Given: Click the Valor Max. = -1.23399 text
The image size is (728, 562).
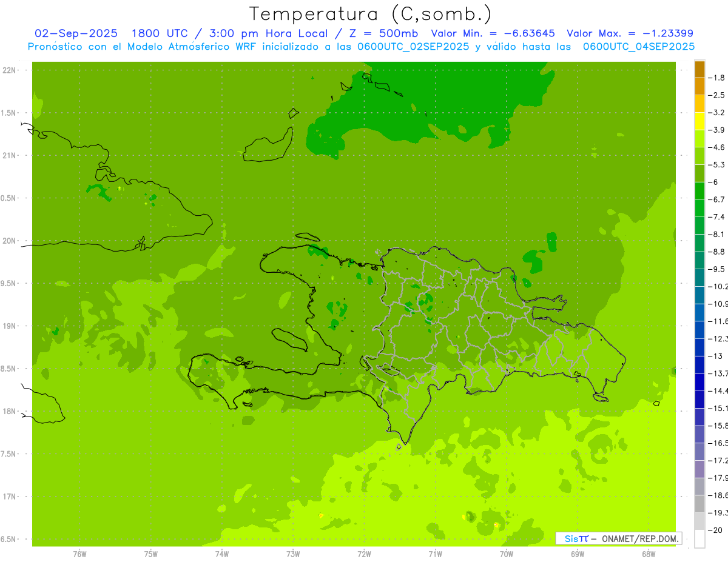Looking at the screenshot, I should point(630,33).
